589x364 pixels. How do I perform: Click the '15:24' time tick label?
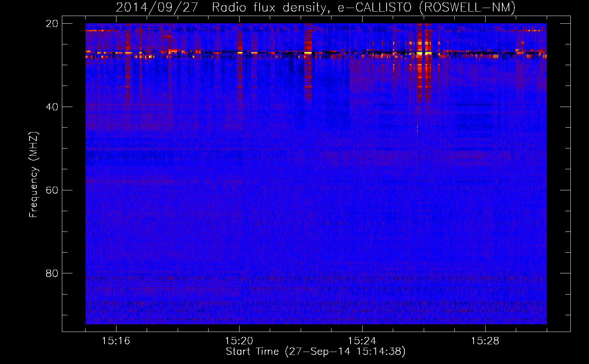[362, 341]
